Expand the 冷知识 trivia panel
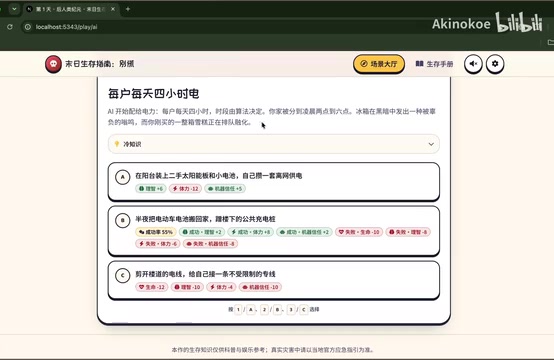 click(274, 144)
